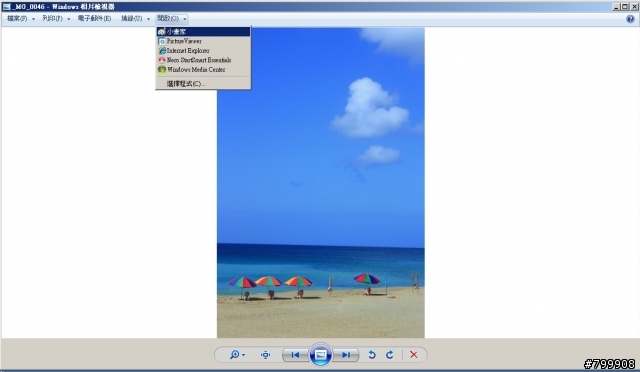Rotate the photo clockwise
The width and height of the screenshot is (640, 372).
(390, 354)
